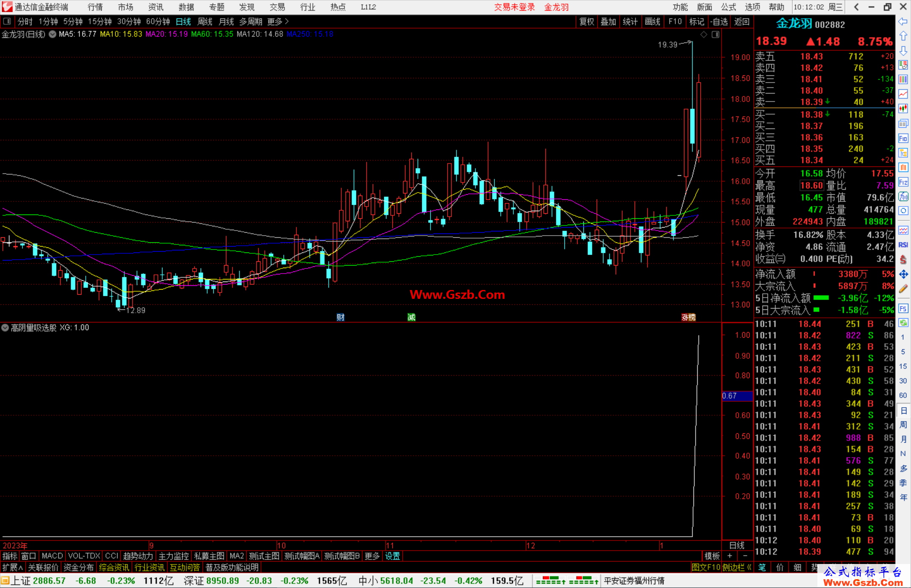Click the blue down arrow sidebar icon
The width and height of the screenshot is (911, 588).
click(903, 51)
